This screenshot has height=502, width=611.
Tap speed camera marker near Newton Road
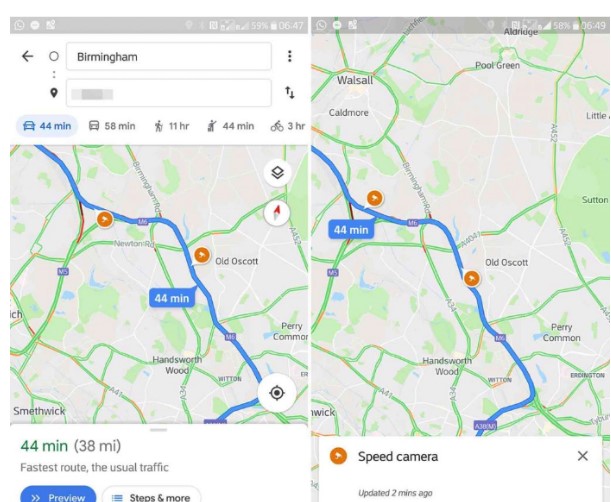(104, 218)
